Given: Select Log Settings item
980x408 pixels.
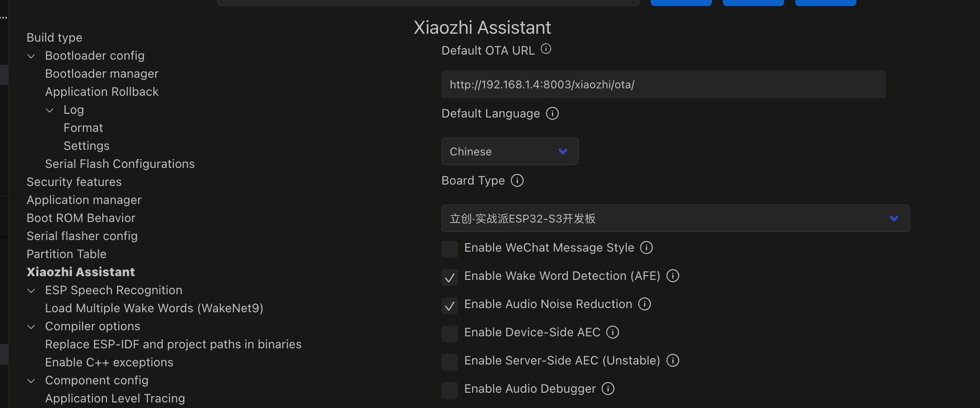Looking at the screenshot, I should coord(87,146).
